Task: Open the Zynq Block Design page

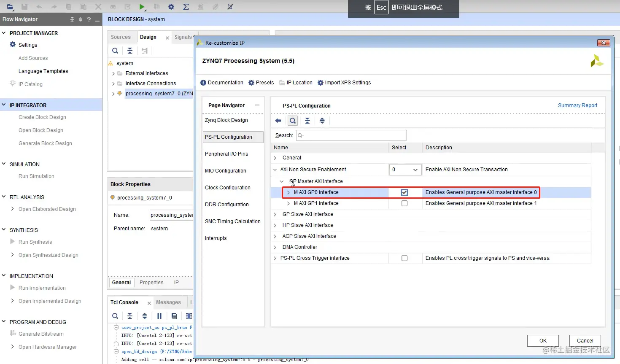Action: click(x=226, y=120)
